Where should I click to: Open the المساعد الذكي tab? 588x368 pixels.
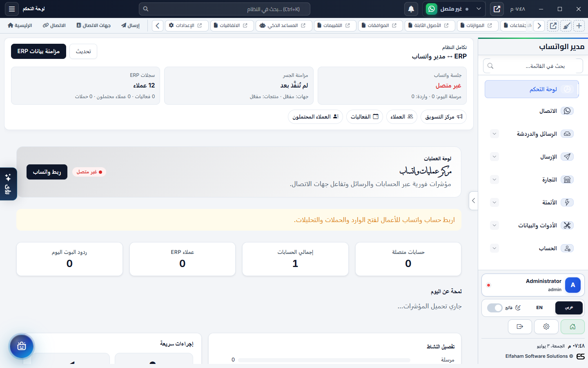click(284, 25)
